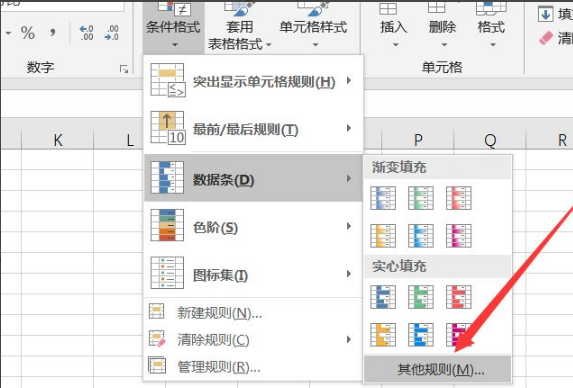Click the icon sets menu icon
573x388 pixels.
pyautogui.click(x=167, y=273)
